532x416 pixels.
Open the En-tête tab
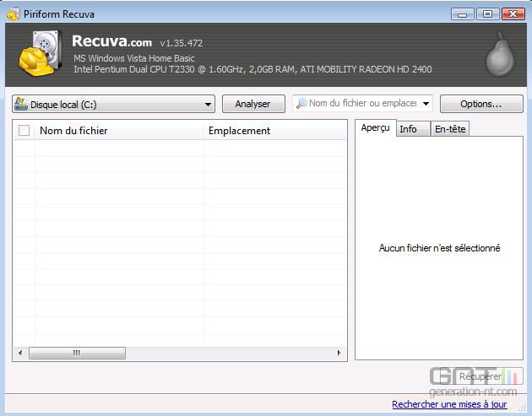point(450,129)
